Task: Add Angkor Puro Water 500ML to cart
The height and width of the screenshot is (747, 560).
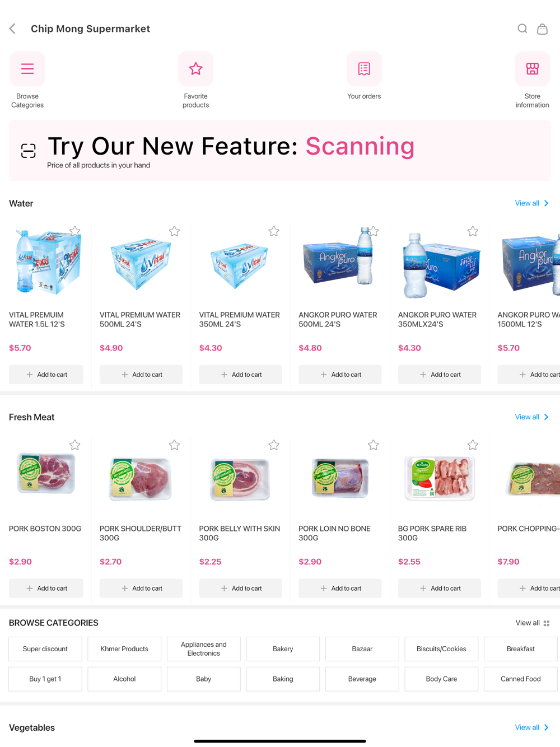Action: [x=340, y=375]
